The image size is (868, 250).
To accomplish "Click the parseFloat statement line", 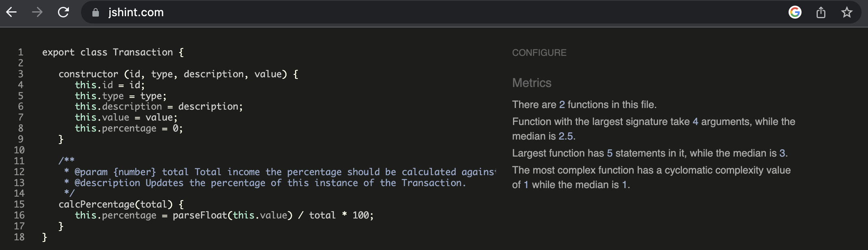I will 224,215.
